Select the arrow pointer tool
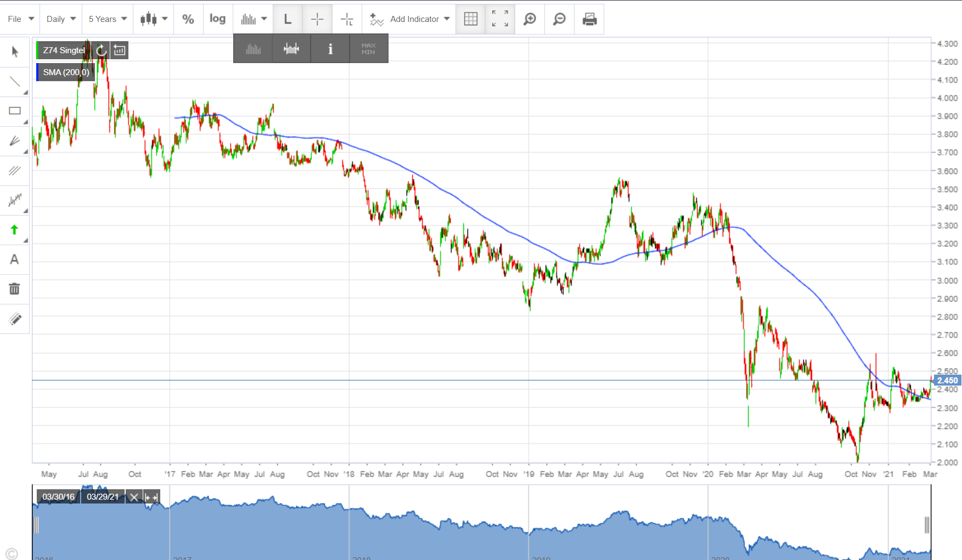The height and width of the screenshot is (560, 962). click(15, 52)
